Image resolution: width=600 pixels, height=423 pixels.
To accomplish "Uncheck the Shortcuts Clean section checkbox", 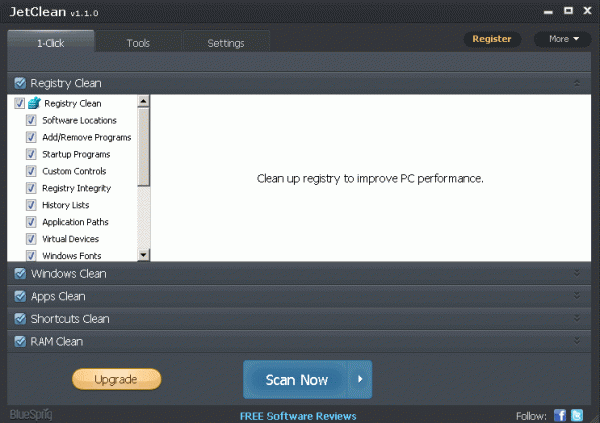I will (20, 318).
